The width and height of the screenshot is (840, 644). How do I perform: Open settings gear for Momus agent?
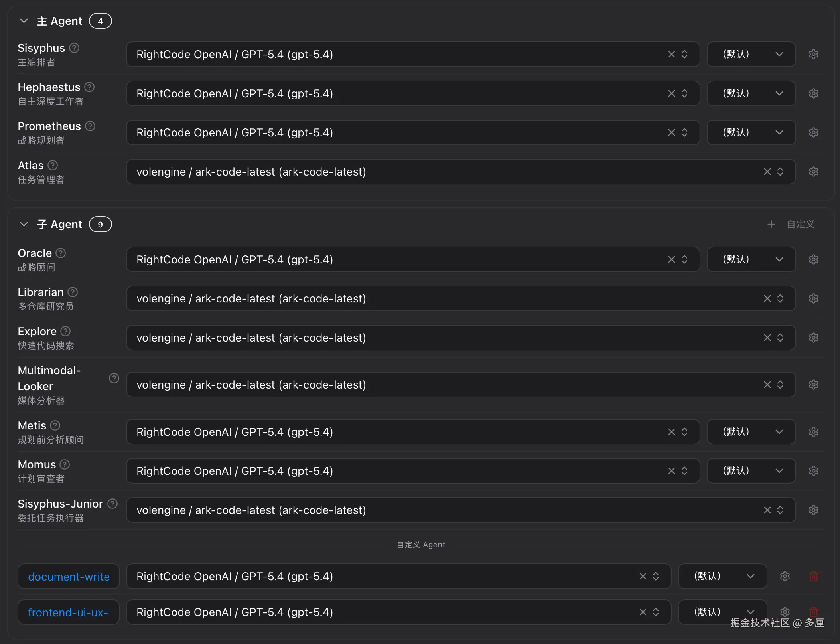pyautogui.click(x=813, y=471)
